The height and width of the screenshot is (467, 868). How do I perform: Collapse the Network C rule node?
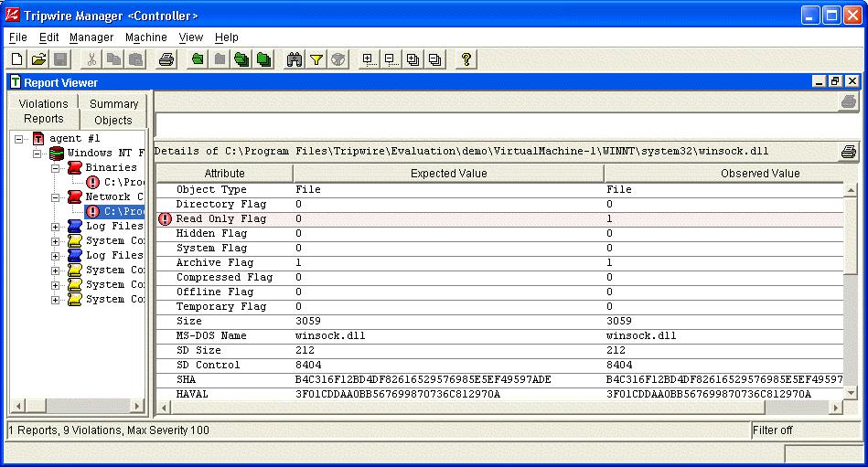tap(56, 197)
